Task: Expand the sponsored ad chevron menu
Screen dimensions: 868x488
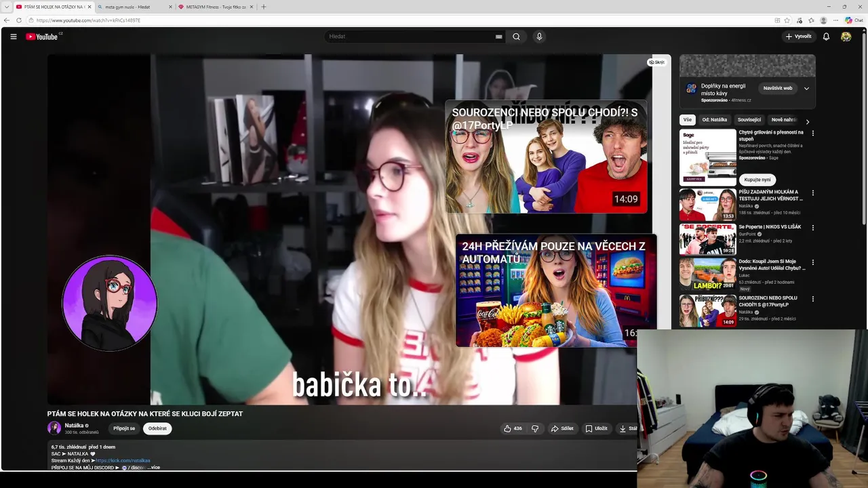Action: (x=806, y=88)
